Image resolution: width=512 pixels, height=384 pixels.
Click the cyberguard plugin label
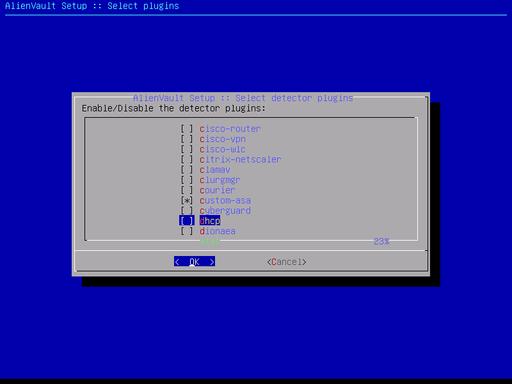pyautogui.click(x=225, y=211)
